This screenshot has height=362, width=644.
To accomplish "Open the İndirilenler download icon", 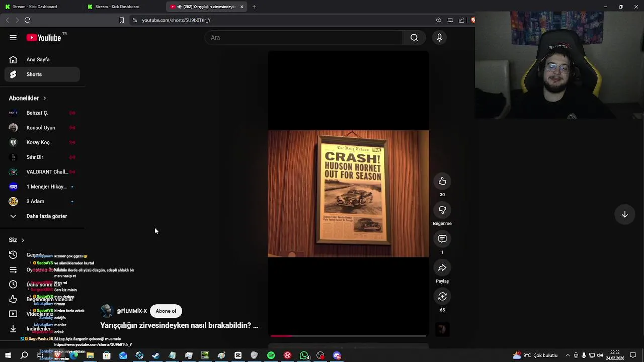I will [x=13, y=329].
